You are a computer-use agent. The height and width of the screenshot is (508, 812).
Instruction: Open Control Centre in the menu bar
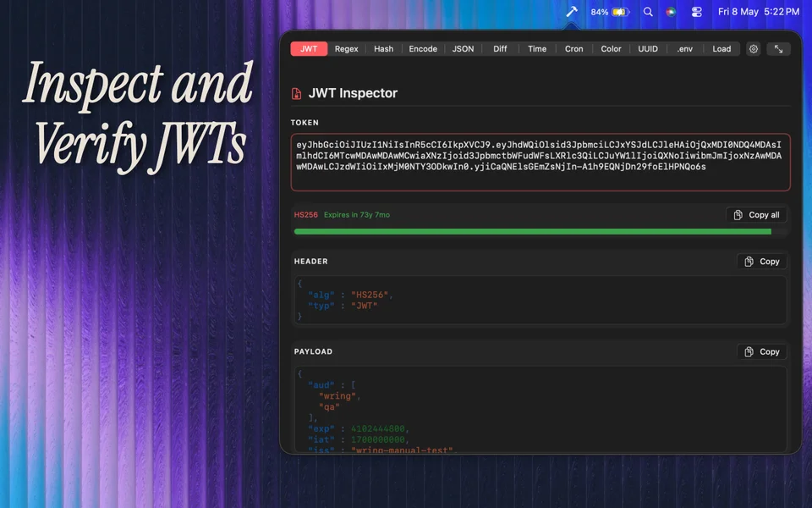tap(696, 11)
